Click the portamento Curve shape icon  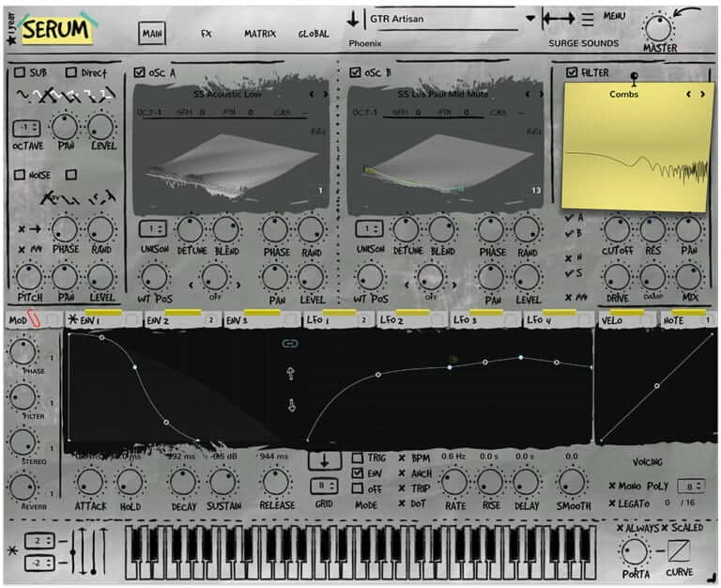(x=679, y=550)
